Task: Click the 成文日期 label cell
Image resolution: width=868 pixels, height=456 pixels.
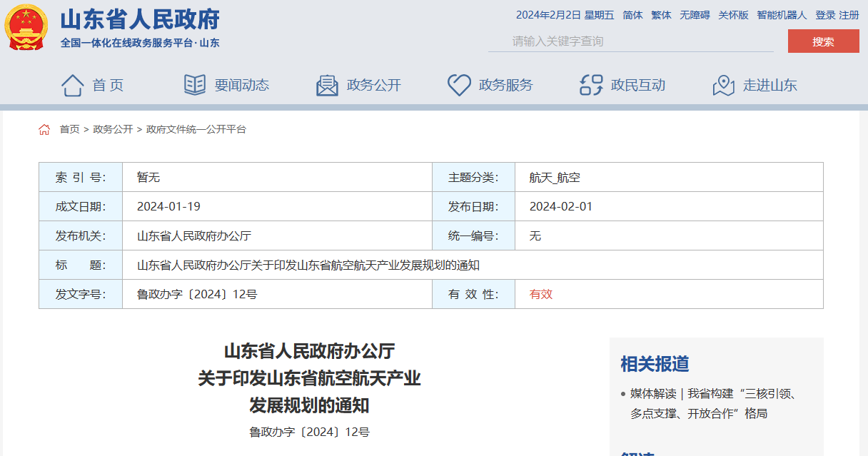Action: (81, 206)
